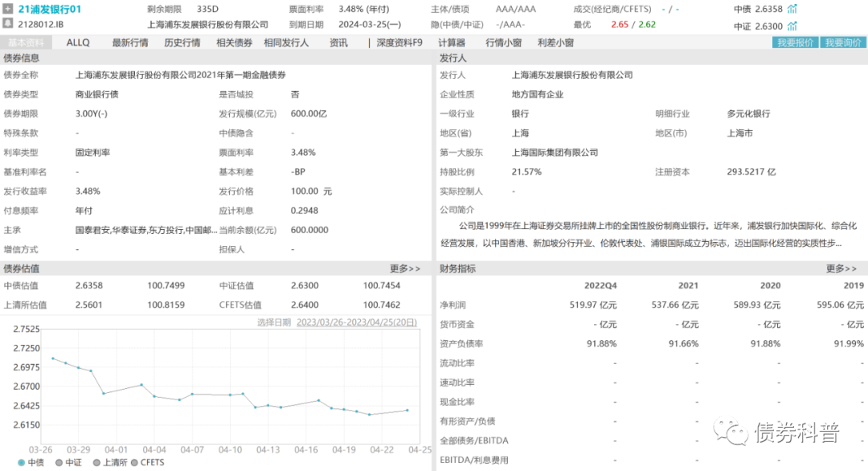This screenshot has height=471, width=868.
Task: Switch to the 基本资料 tab
Action: pos(26,43)
